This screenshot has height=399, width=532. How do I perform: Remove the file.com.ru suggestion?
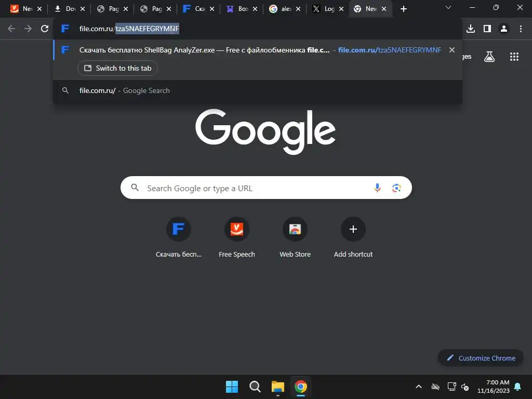[452, 50]
